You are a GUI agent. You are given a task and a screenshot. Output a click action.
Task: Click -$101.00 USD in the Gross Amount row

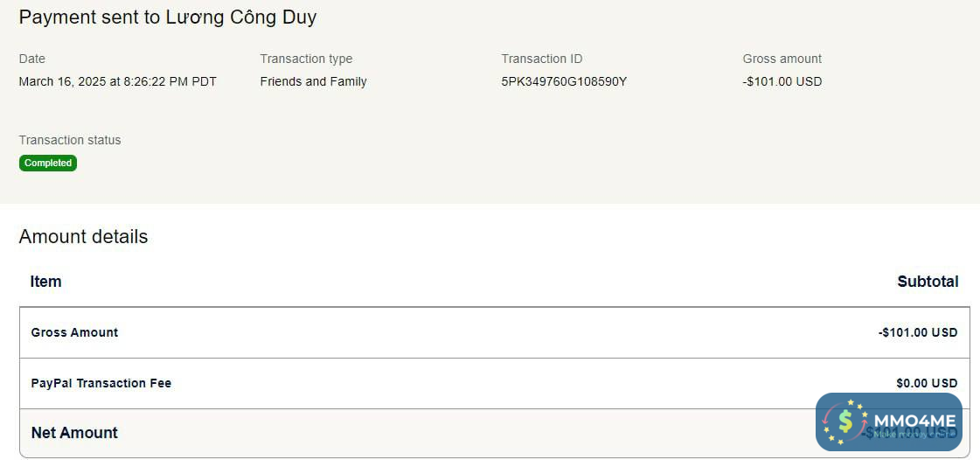click(x=918, y=332)
